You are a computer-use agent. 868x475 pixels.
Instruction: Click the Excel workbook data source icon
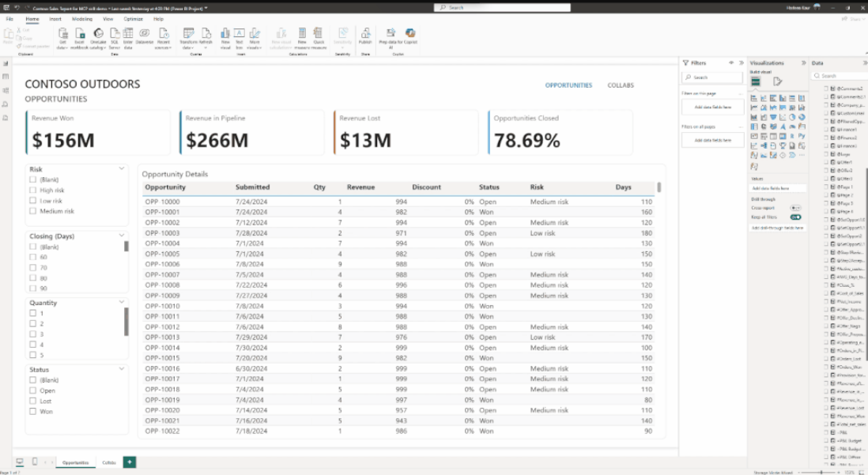pyautogui.click(x=80, y=38)
